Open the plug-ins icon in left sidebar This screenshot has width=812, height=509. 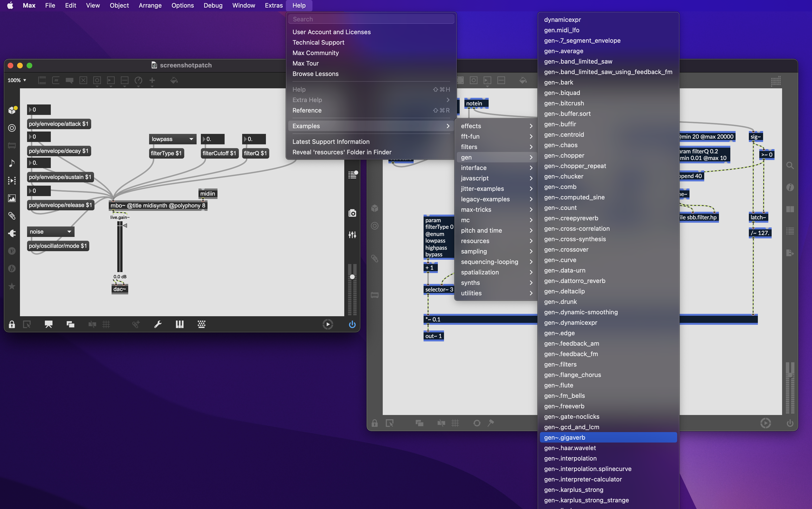coord(12,233)
